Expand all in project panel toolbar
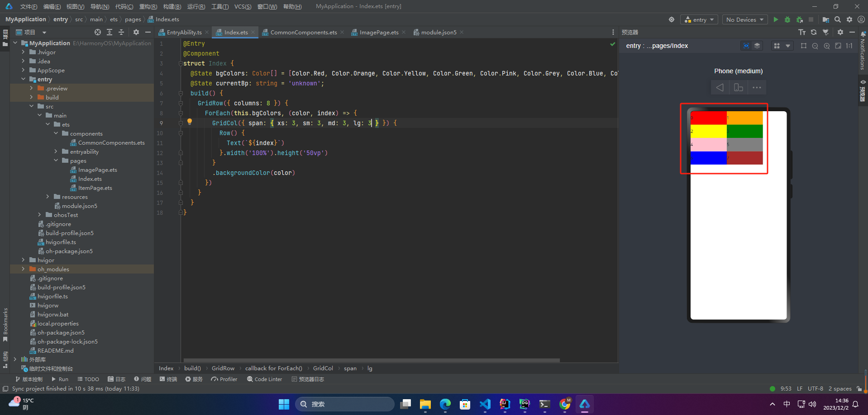The width and height of the screenshot is (868, 415). point(110,32)
